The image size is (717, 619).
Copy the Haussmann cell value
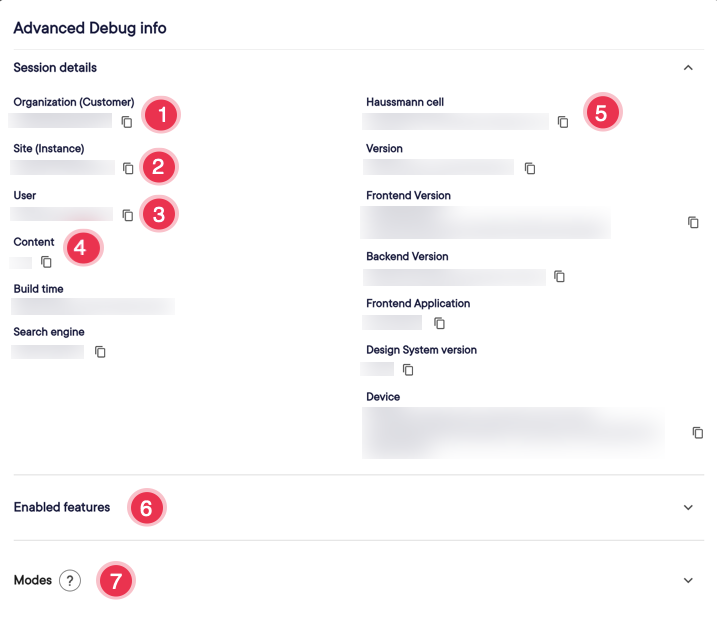click(563, 122)
